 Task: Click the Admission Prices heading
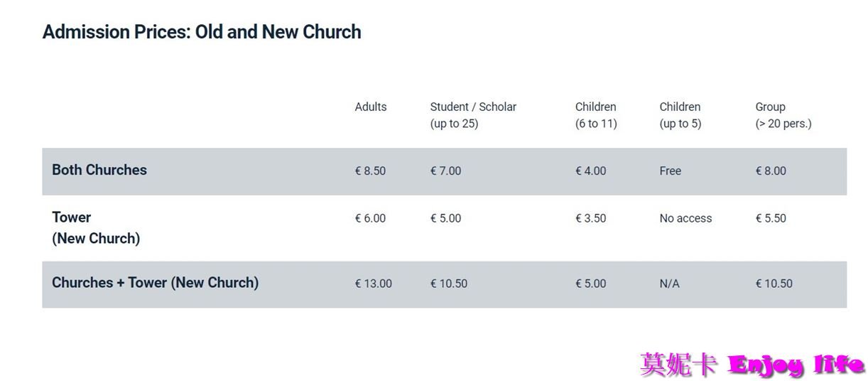pyautogui.click(x=202, y=32)
